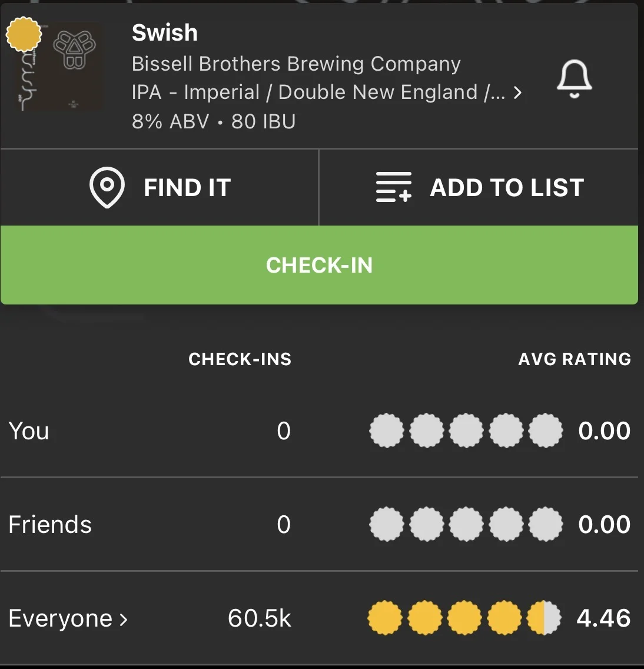
Task: Select the FIND IT button
Action: pos(160,187)
